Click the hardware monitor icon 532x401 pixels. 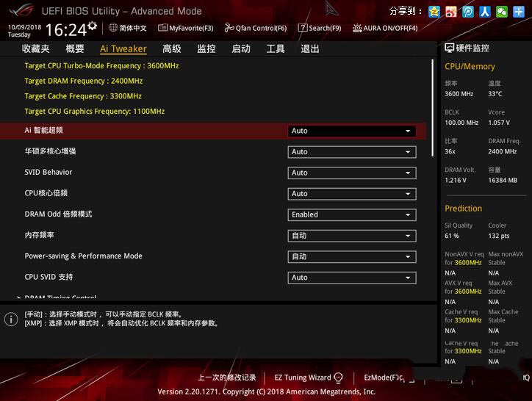coord(449,48)
